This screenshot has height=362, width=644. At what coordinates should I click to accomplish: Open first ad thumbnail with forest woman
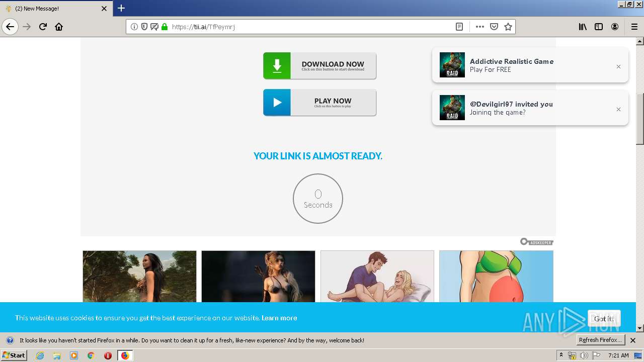139,277
